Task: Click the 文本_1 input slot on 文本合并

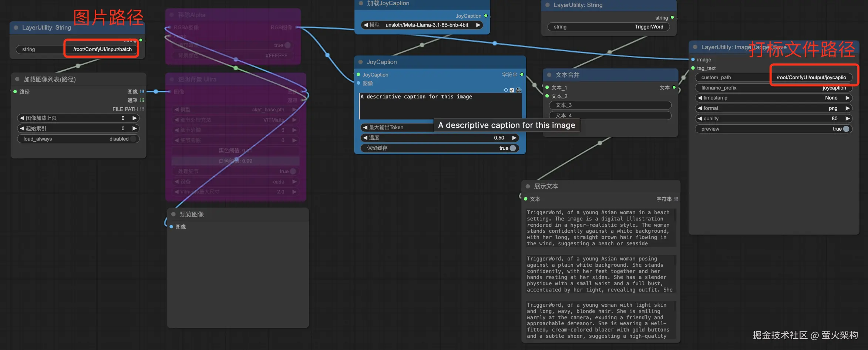Action: (547, 87)
